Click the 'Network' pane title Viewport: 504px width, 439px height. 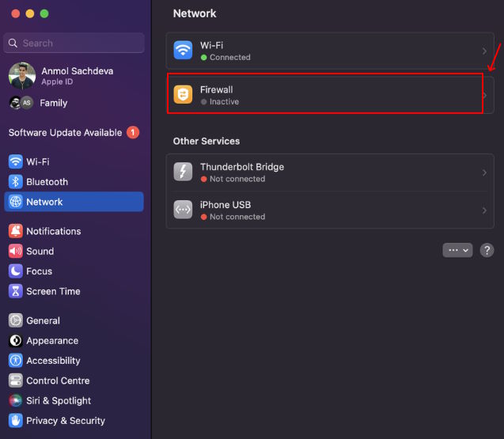(x=195, y=13)
